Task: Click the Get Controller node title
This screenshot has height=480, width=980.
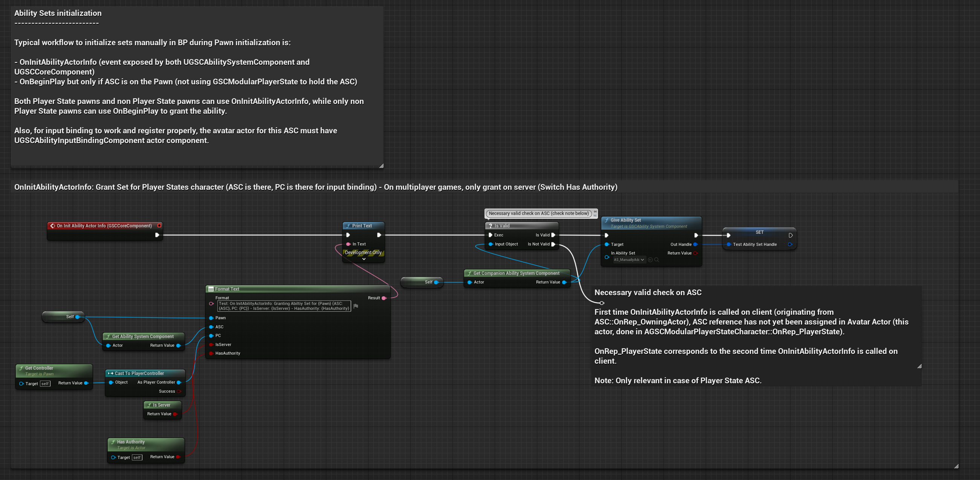Action: click(x=39, y=368)
